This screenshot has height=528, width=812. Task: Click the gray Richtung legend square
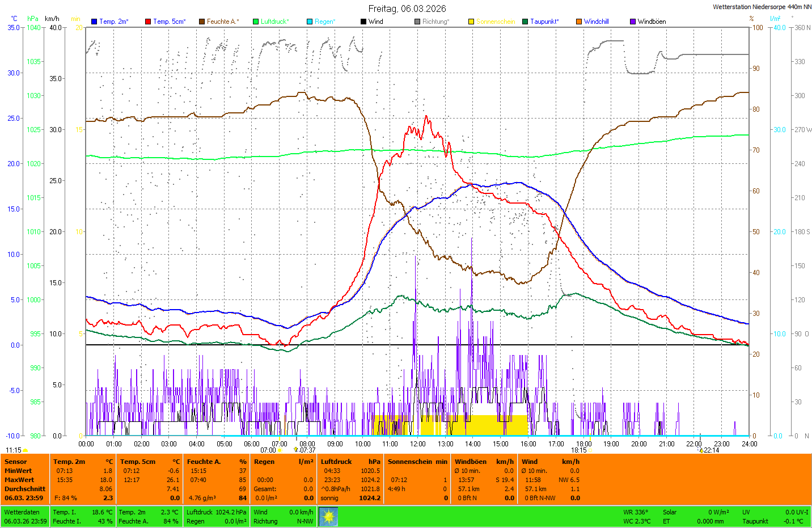[x=417, y=22]
